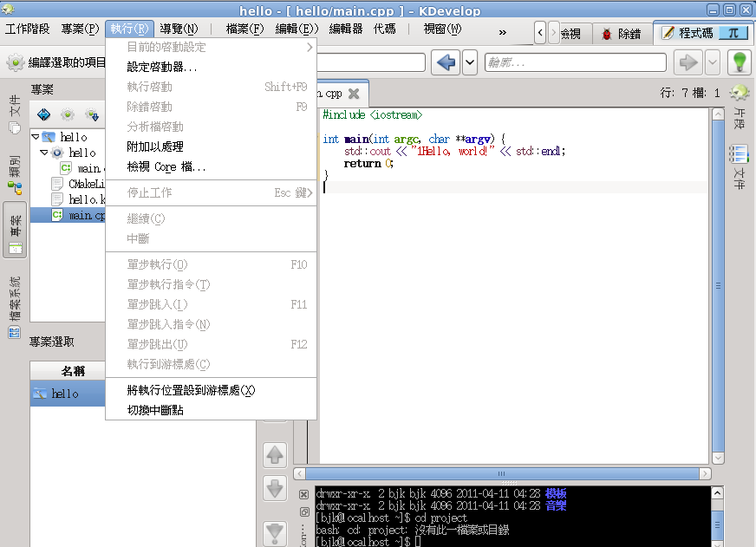Viewport: 756px width, 547px height.
Task: Open the forward navigation history dropdown
Action: [x=713, y=62]
